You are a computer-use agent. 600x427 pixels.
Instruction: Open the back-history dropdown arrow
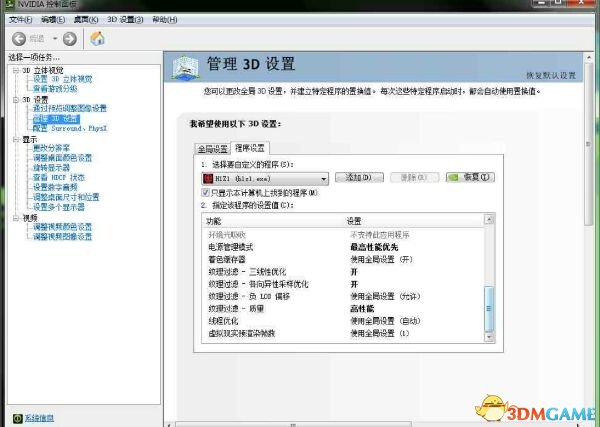(55, 39)
